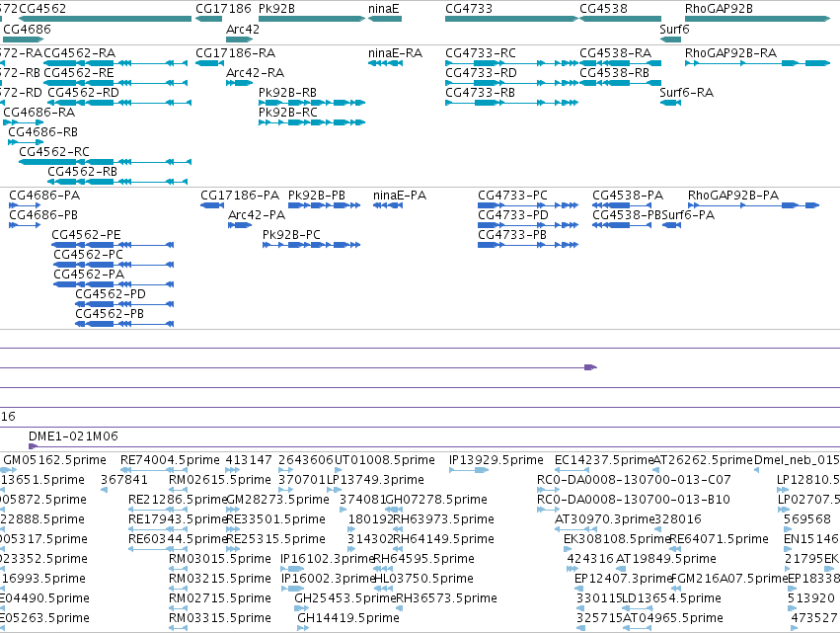The image size is (840, 633).
Task: Click EST AT04965.5prime
Action: pos(673,618)
